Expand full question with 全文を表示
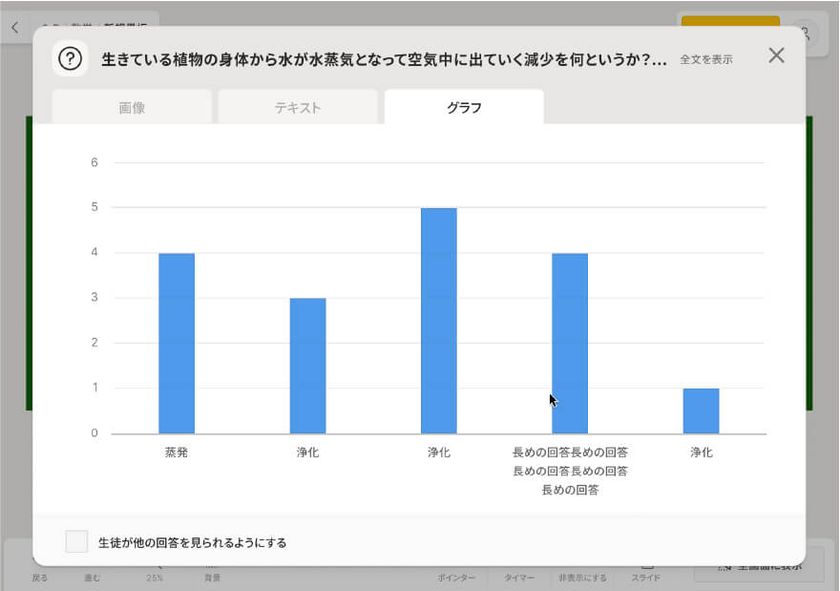The width and height of the screenshot is (840, 591). [x=706, y=60]
